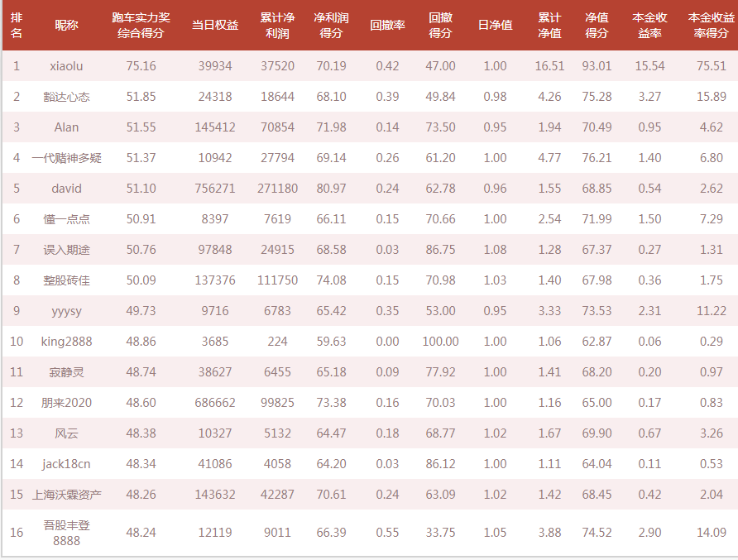Screen dimensions: 738x560
Task: Select nickname 吾股丰登8888
Action: [x=66, y=533]
